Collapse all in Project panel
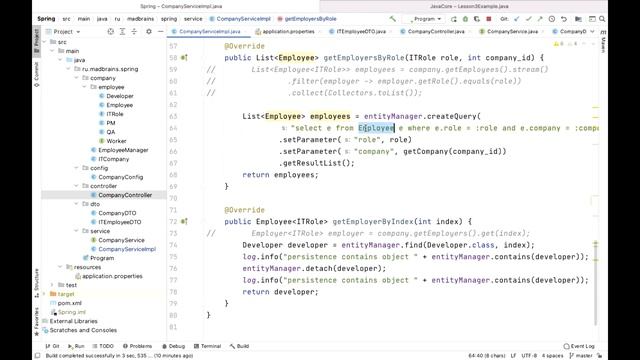The width and height of the screenshot is (640, 360). pos(134,31)
